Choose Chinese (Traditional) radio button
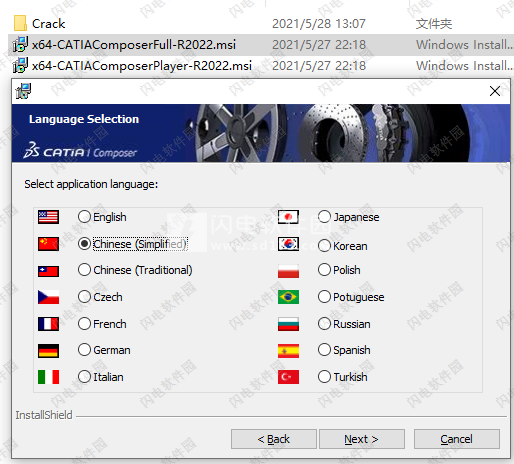The width and height of the screenshot is (514, 464). click(84, 270)
